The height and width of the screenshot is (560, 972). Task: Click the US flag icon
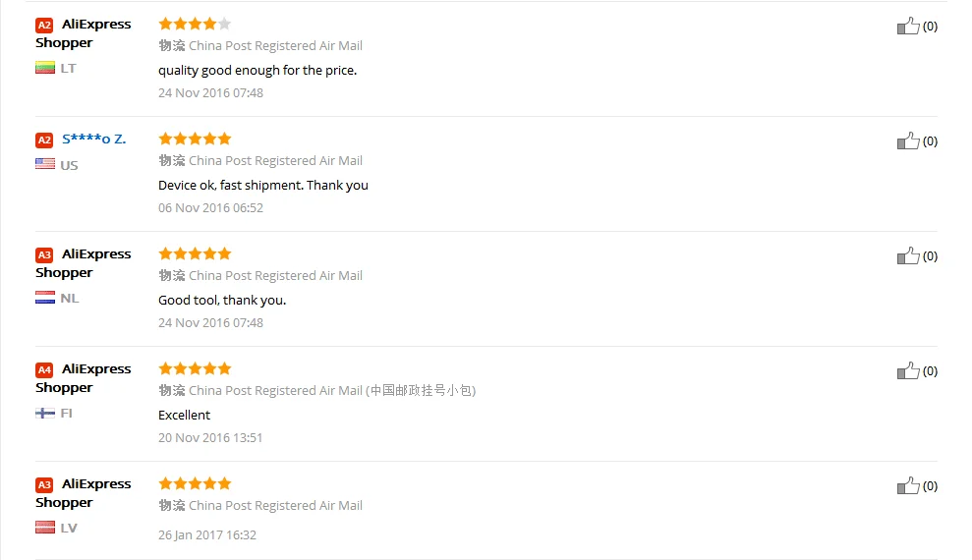45,164
